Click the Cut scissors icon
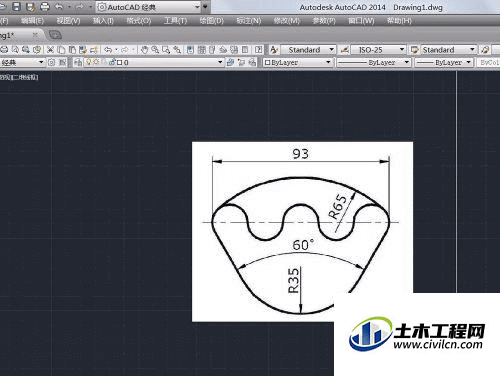The width and height of the screenshot is (500, 376). click(x=50, y=50)
